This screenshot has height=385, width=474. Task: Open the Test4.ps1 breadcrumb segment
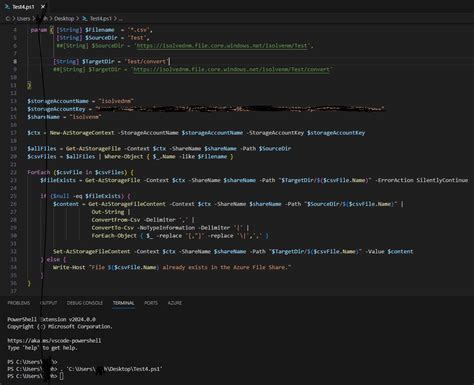[101, 19]
